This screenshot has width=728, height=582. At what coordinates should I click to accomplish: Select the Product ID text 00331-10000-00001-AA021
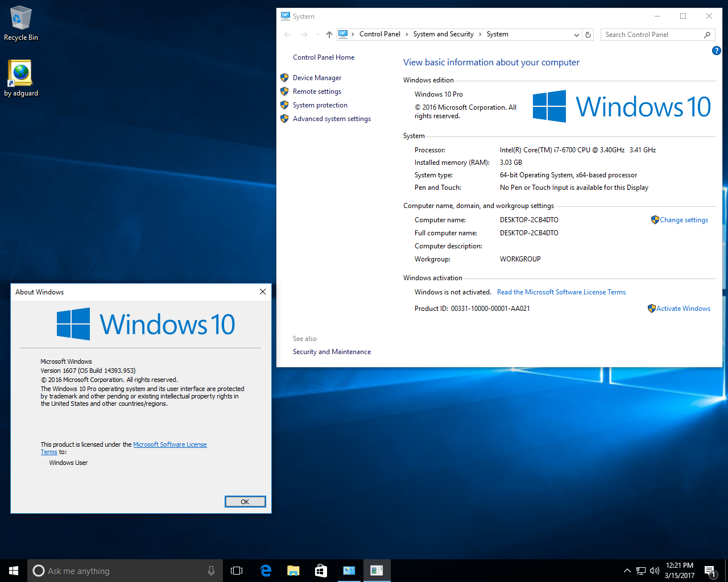tap(490, 309)
